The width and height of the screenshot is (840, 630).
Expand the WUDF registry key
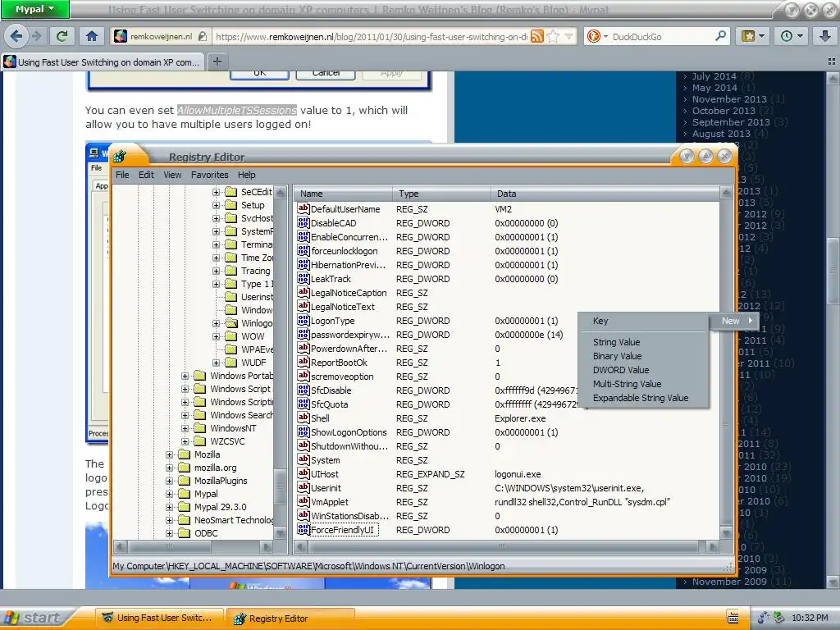point(216,363)
